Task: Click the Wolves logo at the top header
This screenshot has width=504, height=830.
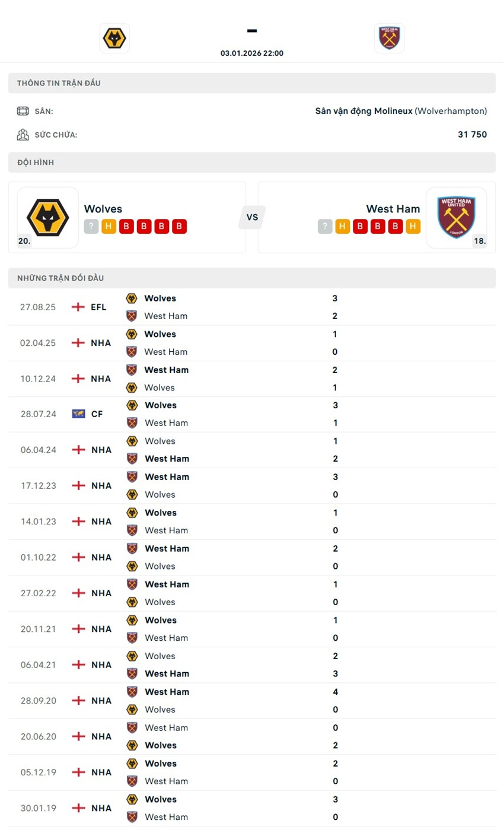Action: [x=114, y=37]
